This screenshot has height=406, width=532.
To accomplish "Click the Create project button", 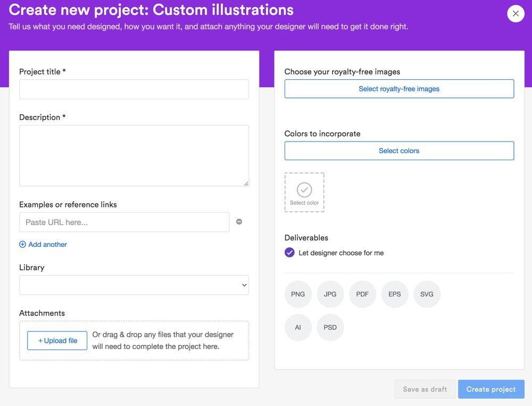I will [x=491, y=390].
